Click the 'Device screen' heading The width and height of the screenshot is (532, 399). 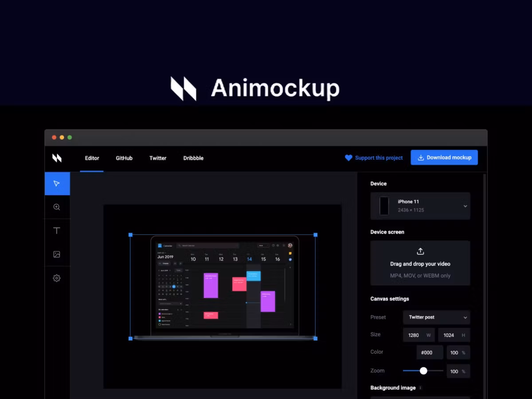(387, 232)
